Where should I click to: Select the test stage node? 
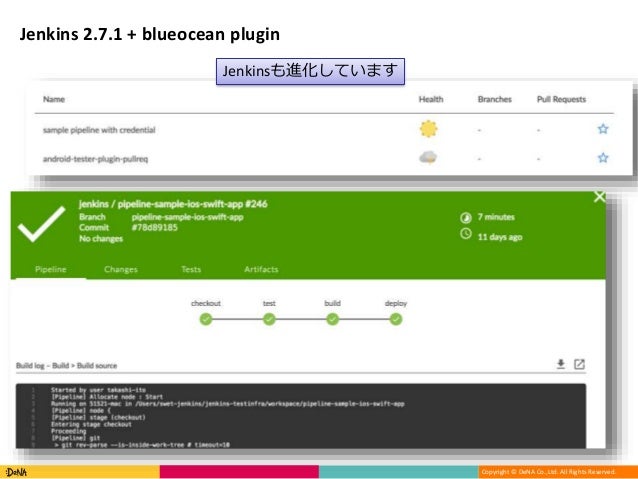(269, 319)
